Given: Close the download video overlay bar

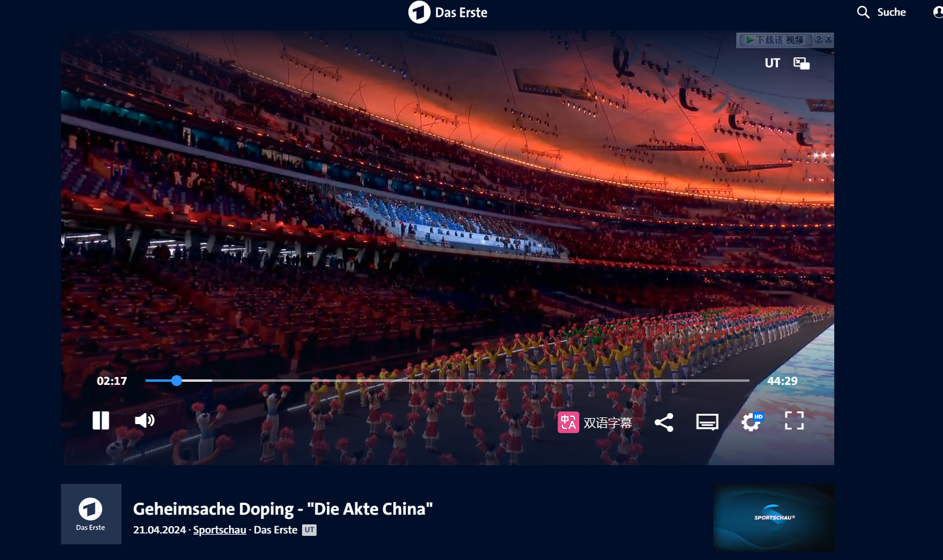Looking at the screenshot, I should coord(829,39).
